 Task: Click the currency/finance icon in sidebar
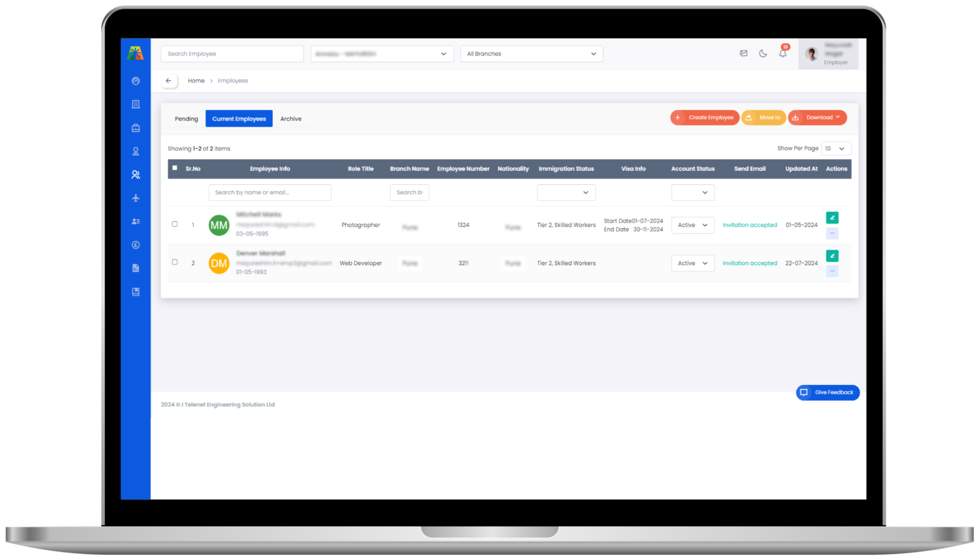pyautogui.click(x=136, y=245)
